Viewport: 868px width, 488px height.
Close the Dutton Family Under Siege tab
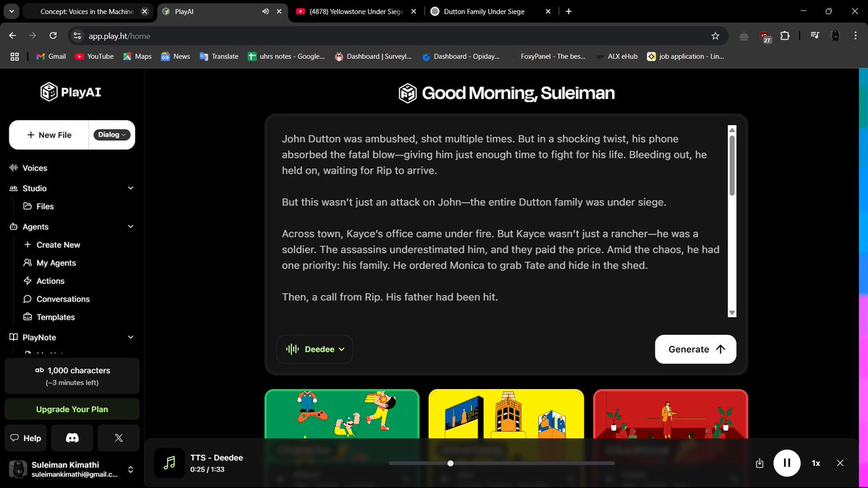[x=547, y=12]
